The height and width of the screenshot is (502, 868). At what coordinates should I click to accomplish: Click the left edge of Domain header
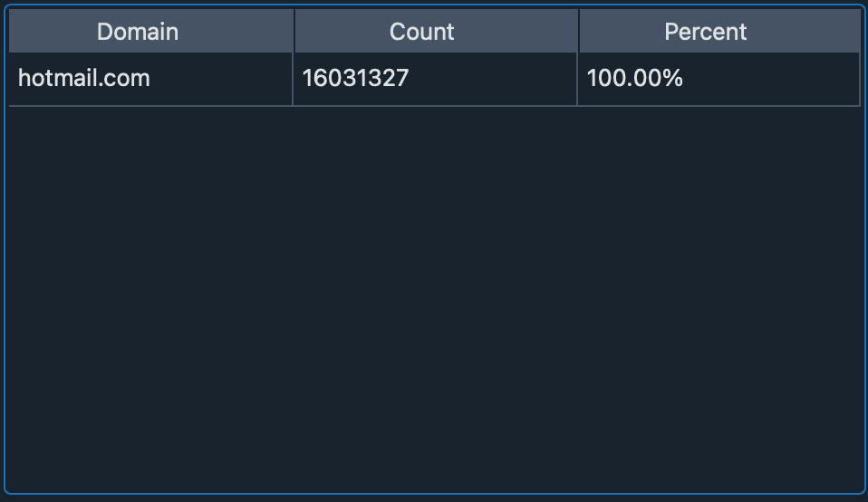(10, 31)
